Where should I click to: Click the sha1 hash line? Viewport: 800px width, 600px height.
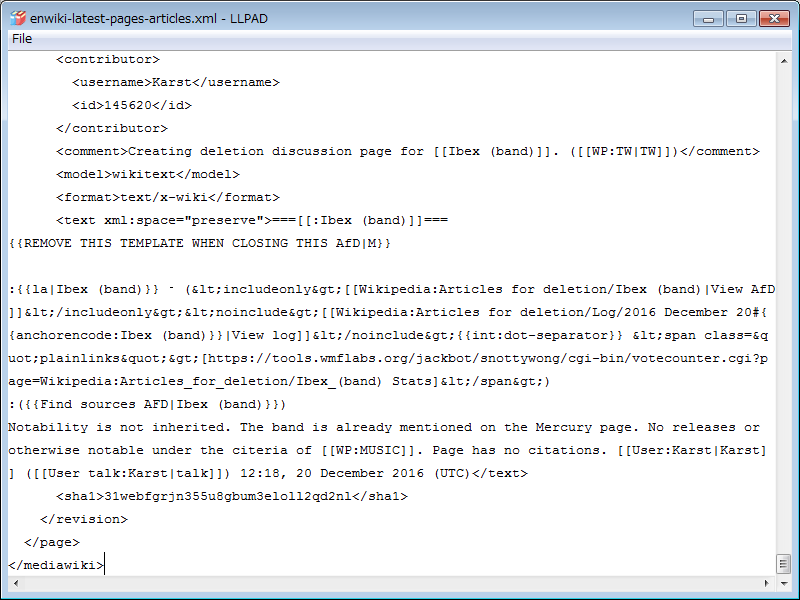click(x=232, y=496)
